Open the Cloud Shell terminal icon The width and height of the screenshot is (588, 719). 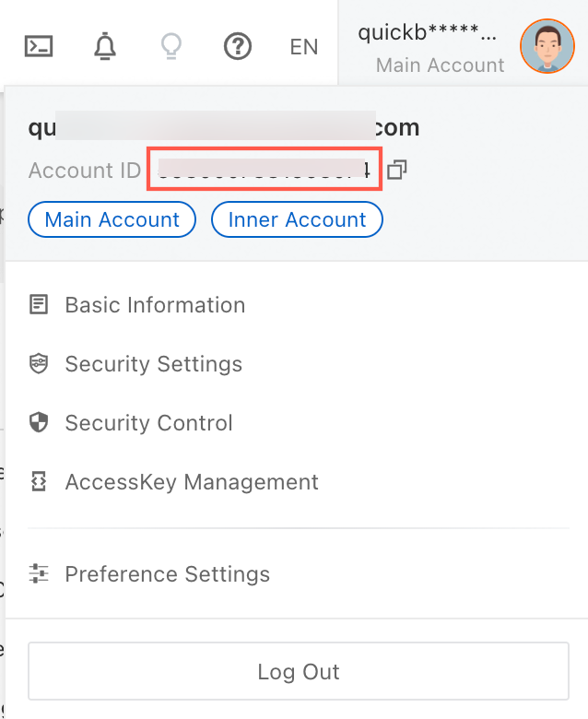click(38, 46)
